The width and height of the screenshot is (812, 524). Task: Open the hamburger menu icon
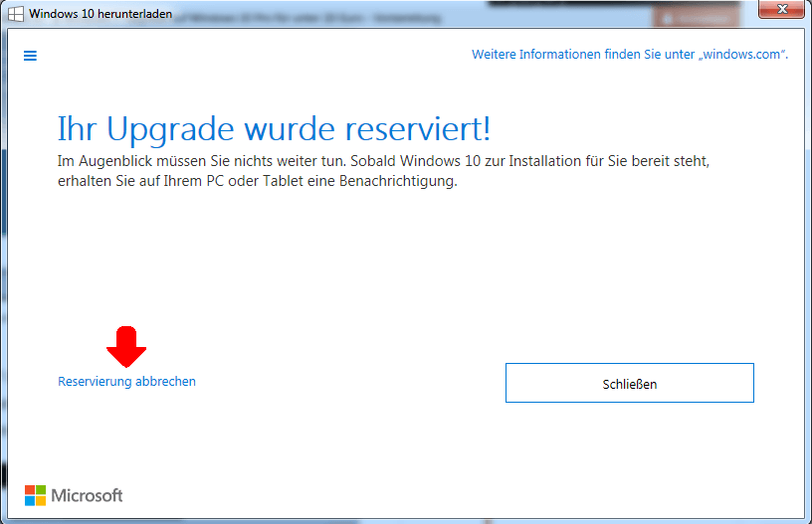30,56
